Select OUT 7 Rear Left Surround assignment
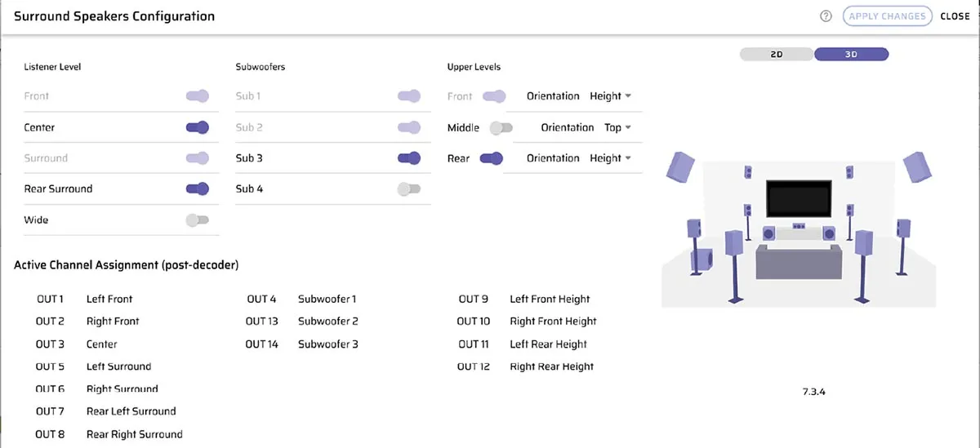 (106, 411)
